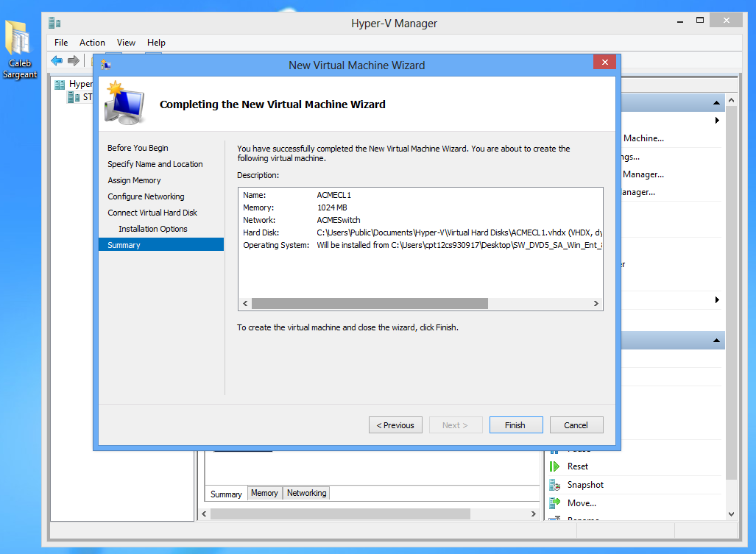Click the ACMESwitch network value

(x=339, y=220)
